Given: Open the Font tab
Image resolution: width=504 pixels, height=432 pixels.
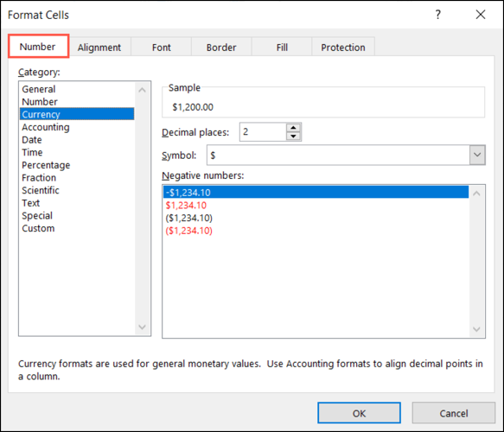Looking at the screenshot, I should coord(162,48).
